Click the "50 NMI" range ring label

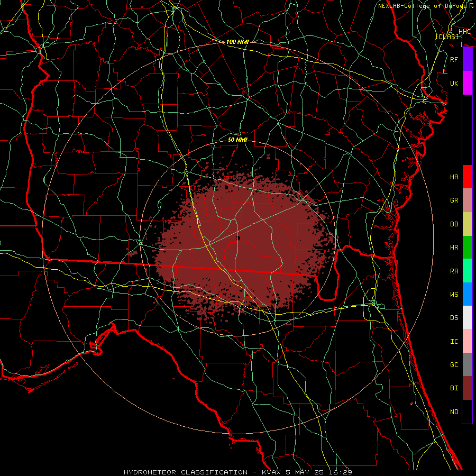(237, 140)
